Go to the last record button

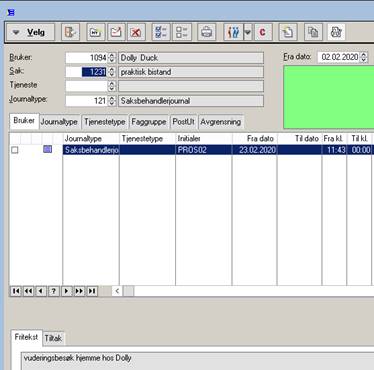[x=92, y=291]
